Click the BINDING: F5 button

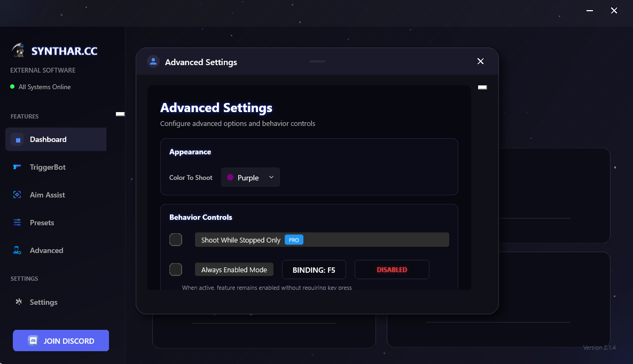[314, 270]
